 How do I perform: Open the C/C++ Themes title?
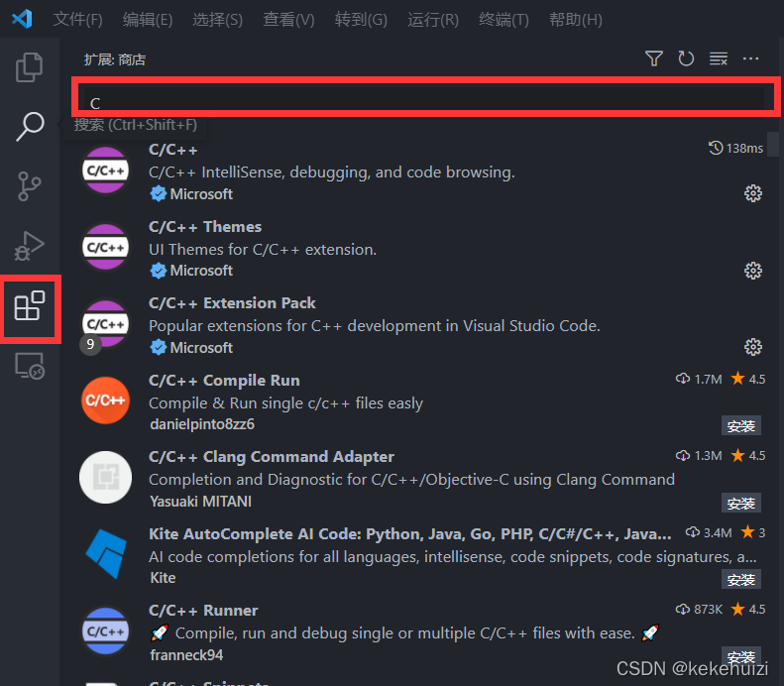205,226
